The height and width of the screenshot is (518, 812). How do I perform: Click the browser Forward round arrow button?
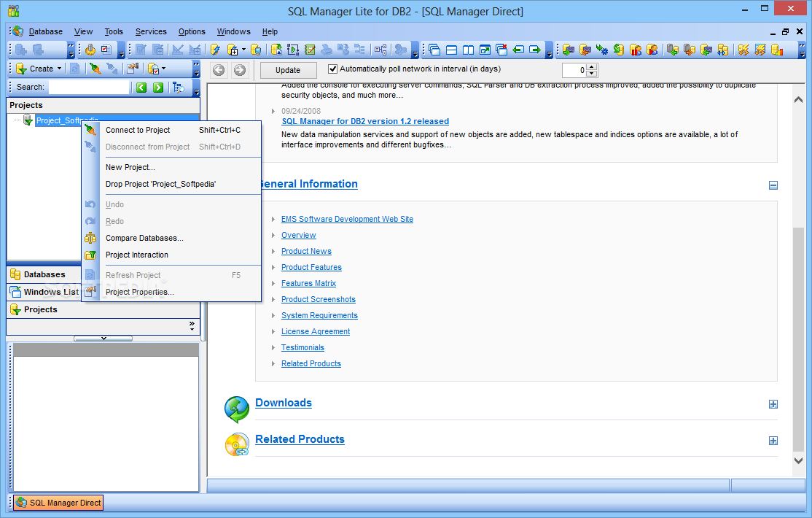tap(239, 70)
